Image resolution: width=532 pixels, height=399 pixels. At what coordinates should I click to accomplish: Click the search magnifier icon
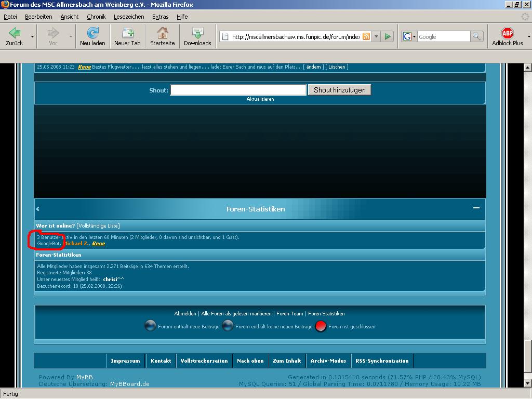[x=476, y=36]
